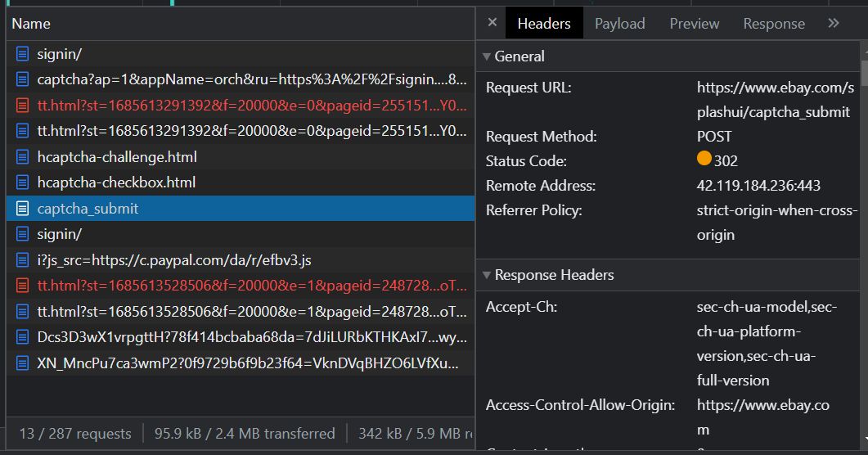Open the Response tab
The width and height of the screenshot is (868, 455).
point(774,23)
